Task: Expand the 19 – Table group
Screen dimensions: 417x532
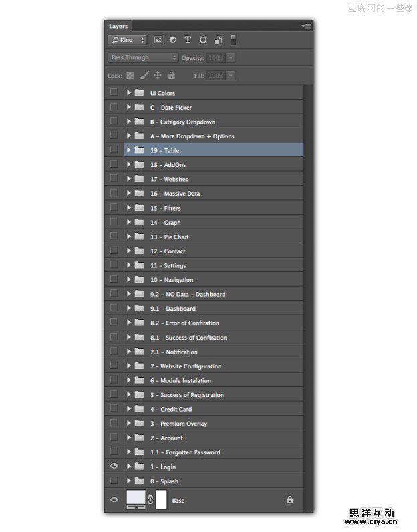Action: pos(129,150)
